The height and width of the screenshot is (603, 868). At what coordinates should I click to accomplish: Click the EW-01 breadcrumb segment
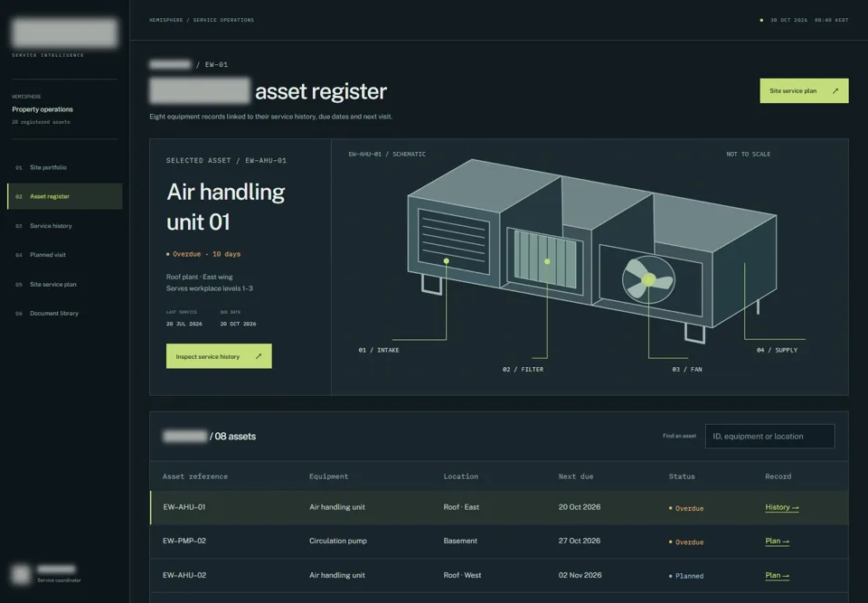[216, 65]
